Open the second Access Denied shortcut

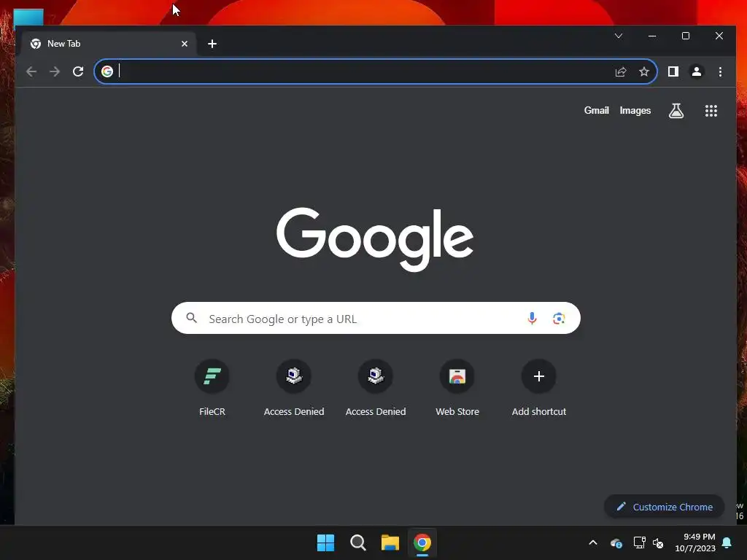point(376,388)
